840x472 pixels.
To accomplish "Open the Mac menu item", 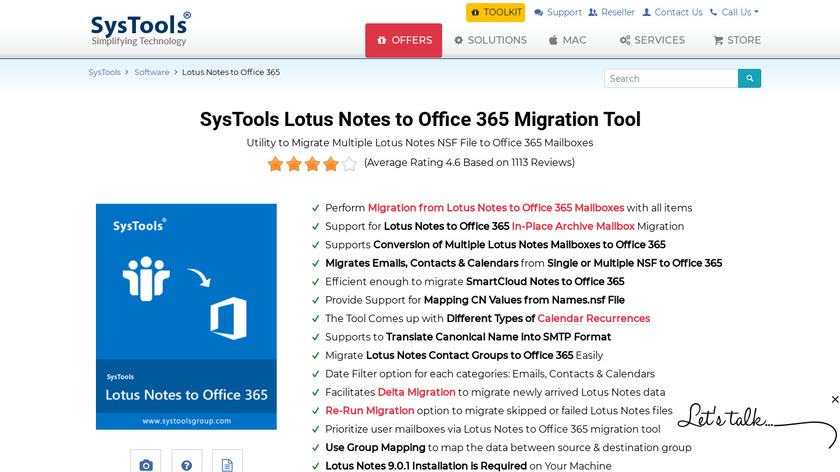I will 567,40.
